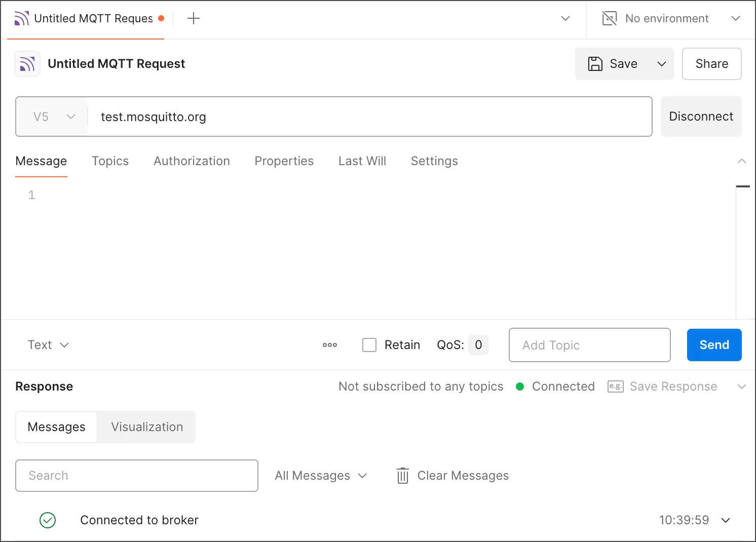This screenshot has width=756, height=542.
Task: Collapse the request pane with the chevron
Action: [742, 161]
